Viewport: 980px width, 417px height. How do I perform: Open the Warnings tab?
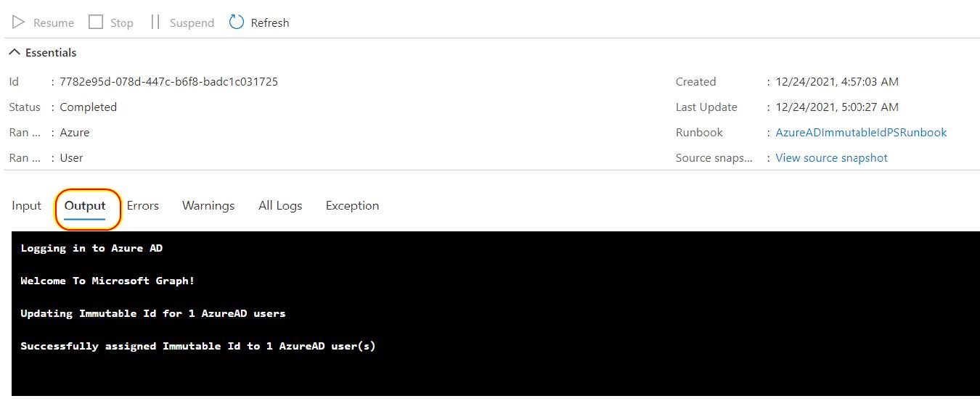coord(208,206)
